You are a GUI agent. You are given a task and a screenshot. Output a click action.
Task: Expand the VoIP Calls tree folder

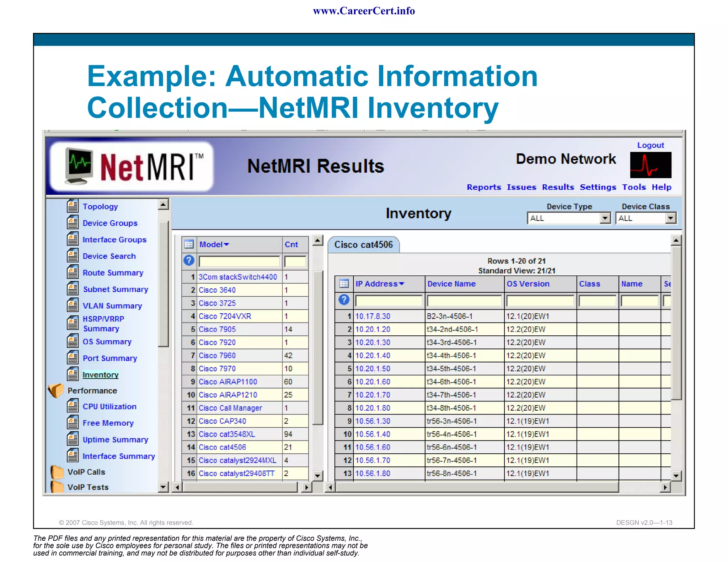(x=57, y=472)
